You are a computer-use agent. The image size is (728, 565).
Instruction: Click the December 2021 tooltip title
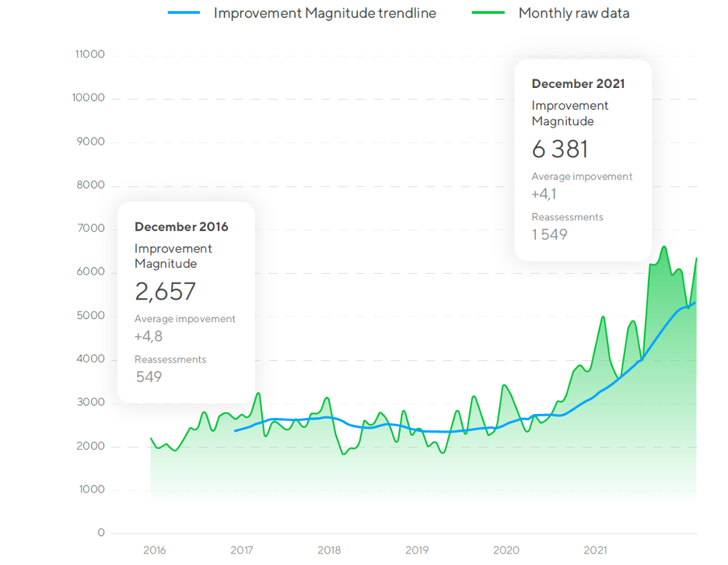point(578,84)
